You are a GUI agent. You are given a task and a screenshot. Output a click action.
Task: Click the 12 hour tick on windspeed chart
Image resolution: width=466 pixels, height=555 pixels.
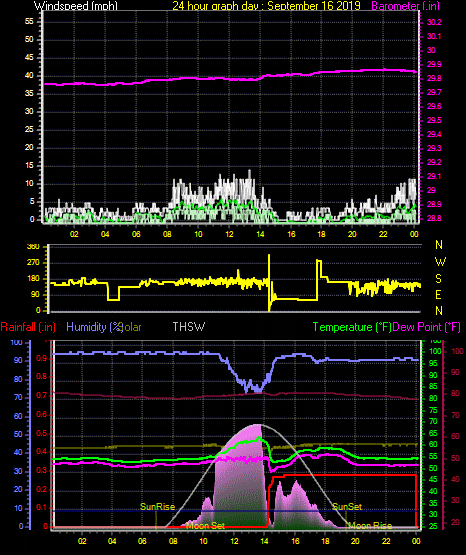tap(229, 234)
